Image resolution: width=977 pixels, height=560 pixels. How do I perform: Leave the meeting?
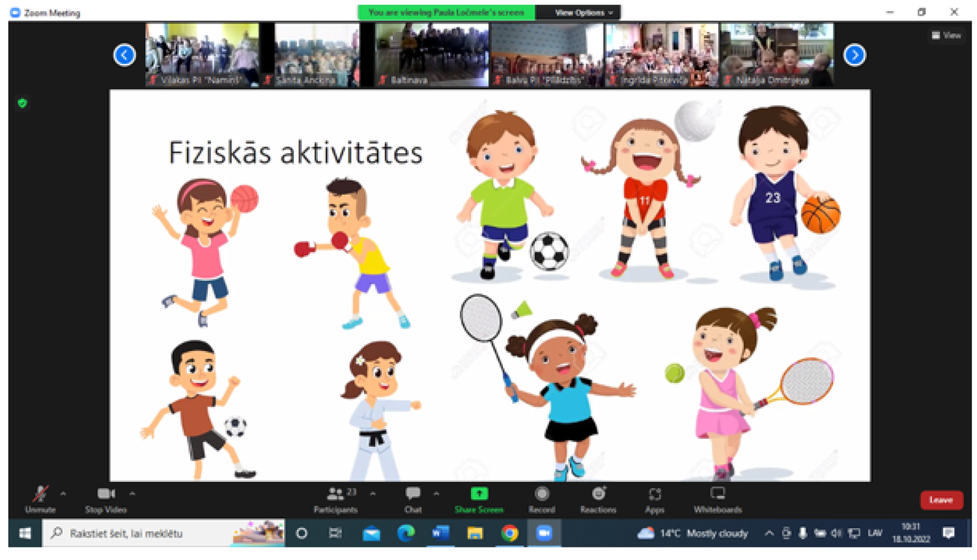click(x=941, y=500)
